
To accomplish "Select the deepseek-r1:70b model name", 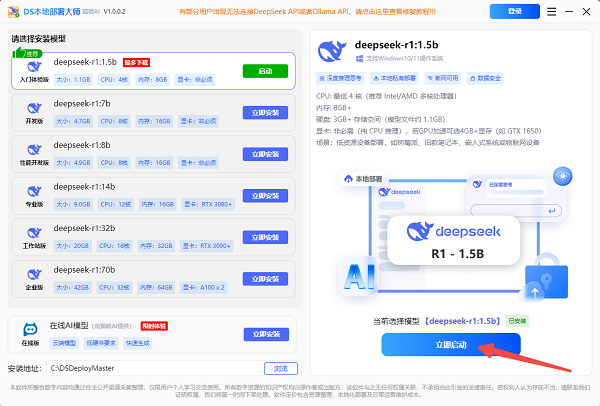I will tap(84, 270).
